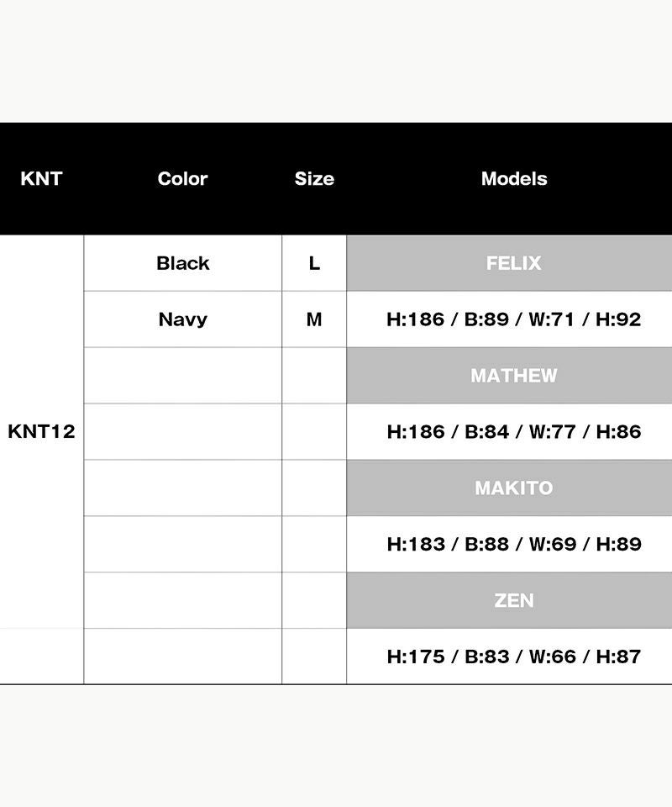Select the MATHEW model name row
The image size is (672, 807).
click(x=513, y=376)
